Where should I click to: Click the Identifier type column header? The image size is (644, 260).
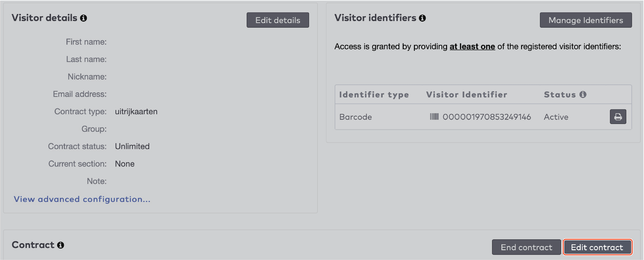point(374,94)
